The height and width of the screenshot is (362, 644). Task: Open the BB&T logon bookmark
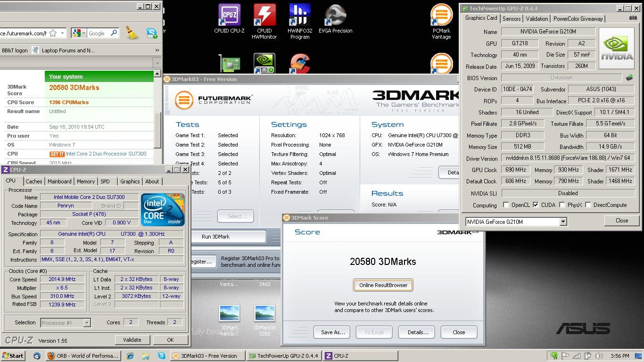(15, 50)
